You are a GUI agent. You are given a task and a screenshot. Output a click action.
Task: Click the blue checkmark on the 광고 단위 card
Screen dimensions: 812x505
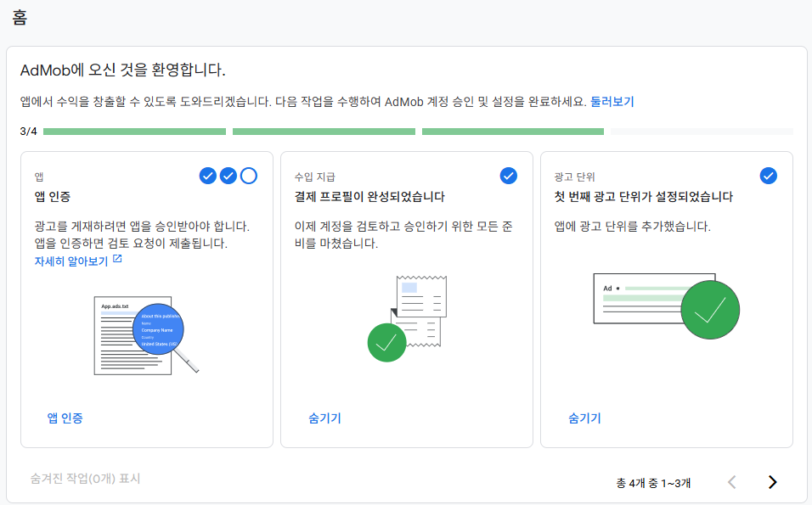[x=769, y=176]
